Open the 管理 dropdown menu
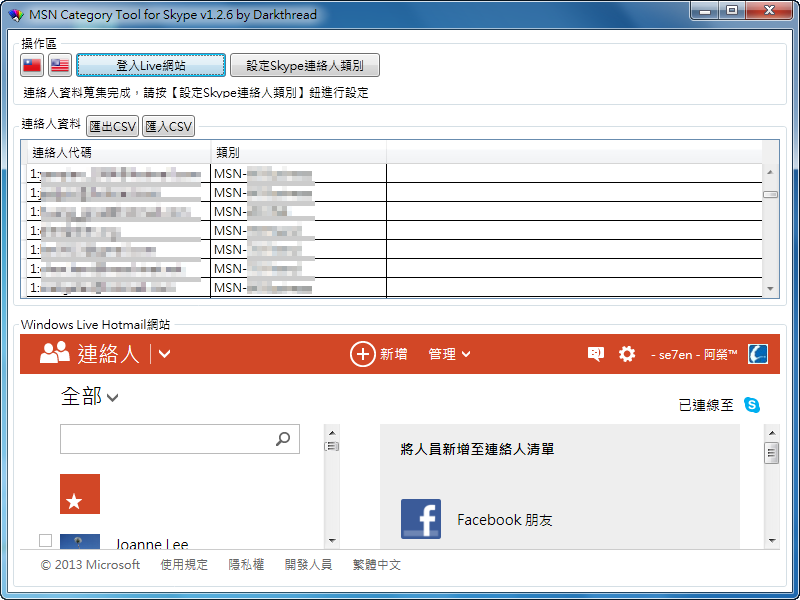 (x=449, y=354)
